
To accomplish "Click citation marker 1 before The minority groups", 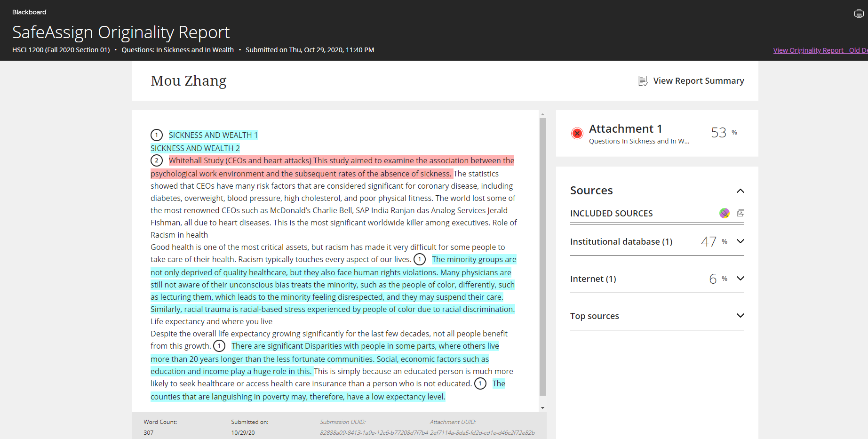I will [x=420, y=259].
